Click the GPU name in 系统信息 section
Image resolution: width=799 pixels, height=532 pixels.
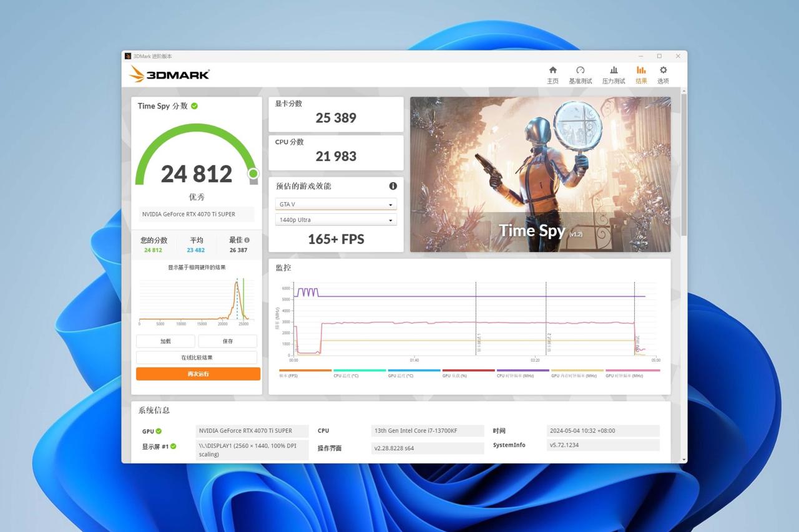[x=252, y=431]
